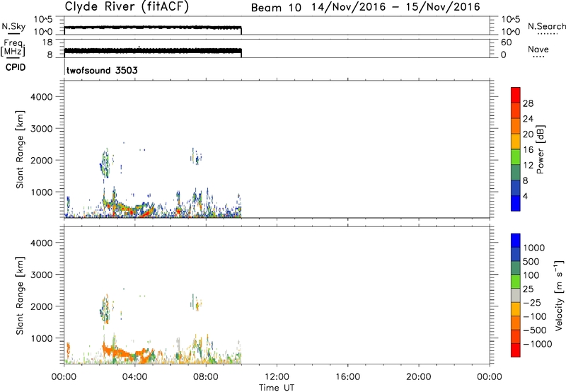This screenshot has height=392, width=566.
Task: Pick the red Velocity segment below -1000
Action: click(516, 350)
